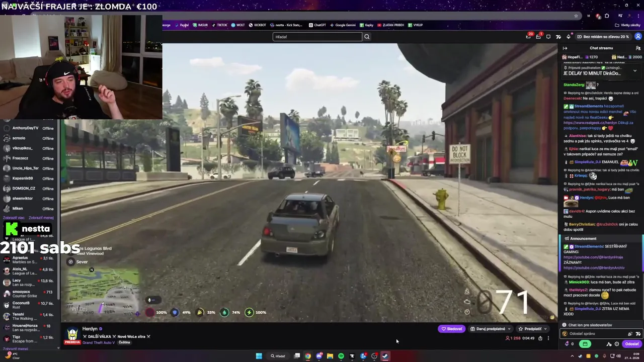Open the youtube.com/@HerdynArchiv link in chat
The width and height of the screenshot is (644, 362).
[594, 268]
